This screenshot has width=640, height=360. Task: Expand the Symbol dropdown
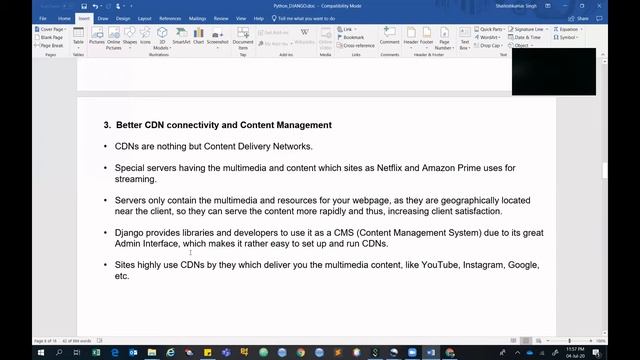point(578,38)
